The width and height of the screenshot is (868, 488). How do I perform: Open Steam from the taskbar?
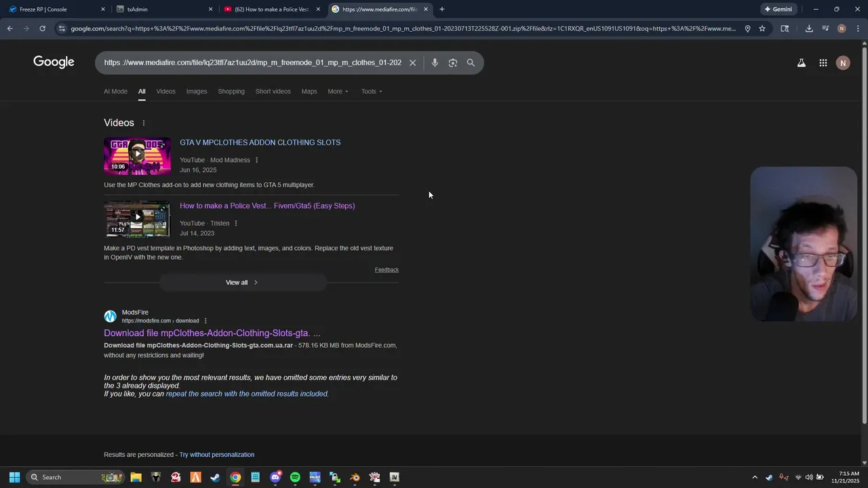215,477
